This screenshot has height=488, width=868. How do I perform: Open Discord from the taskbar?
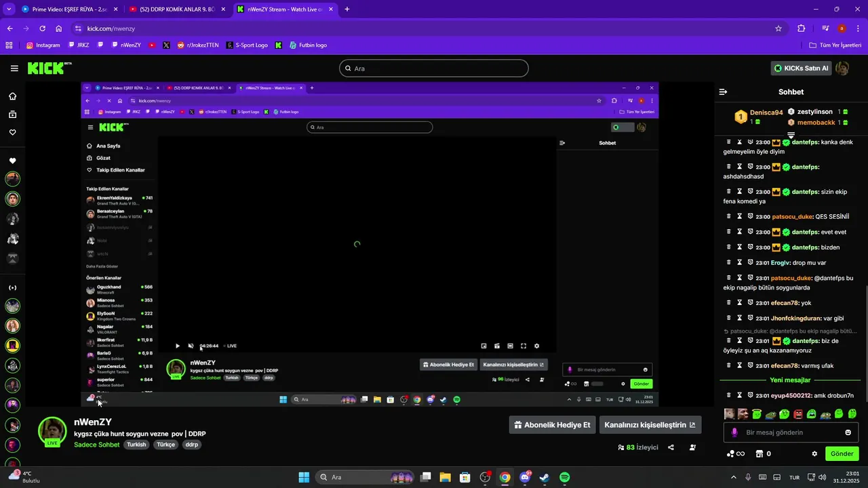[x=525, y=477]
